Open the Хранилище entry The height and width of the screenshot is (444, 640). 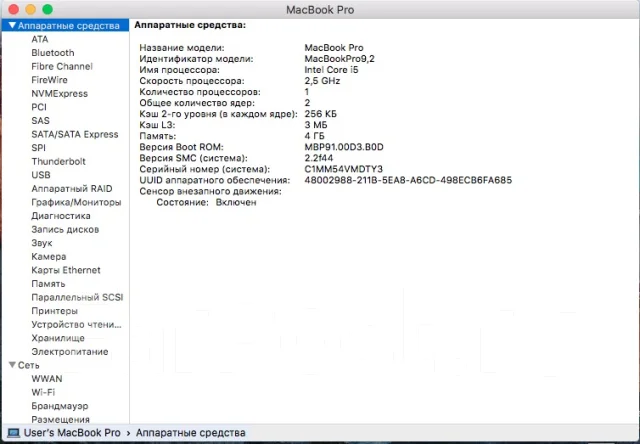[58, 338]
